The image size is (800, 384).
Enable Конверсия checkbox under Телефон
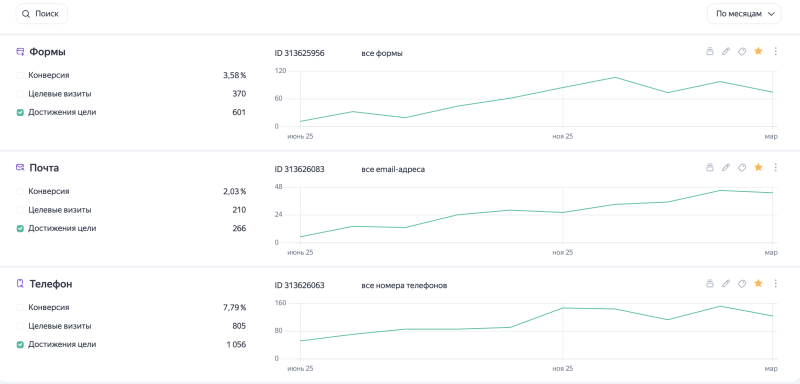click(20, 308)
